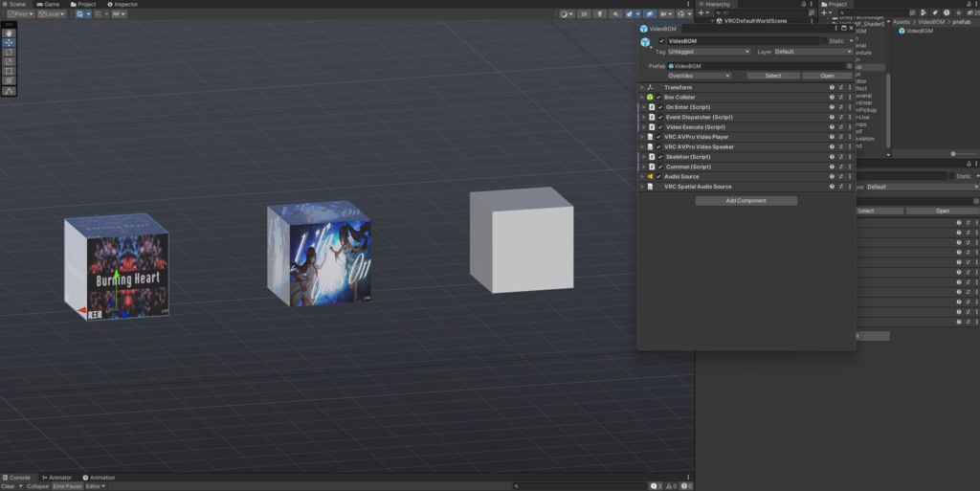
Task: Disable Video Execute (Script) checkbox
Action: coord(660,127)
